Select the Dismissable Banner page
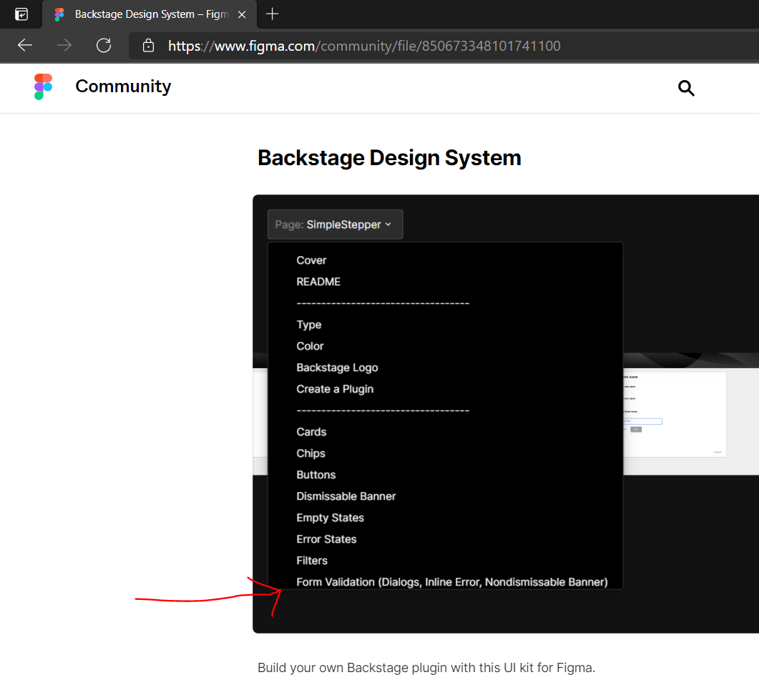The width and height of the screenshot is (759, 700). coord(346,496)
